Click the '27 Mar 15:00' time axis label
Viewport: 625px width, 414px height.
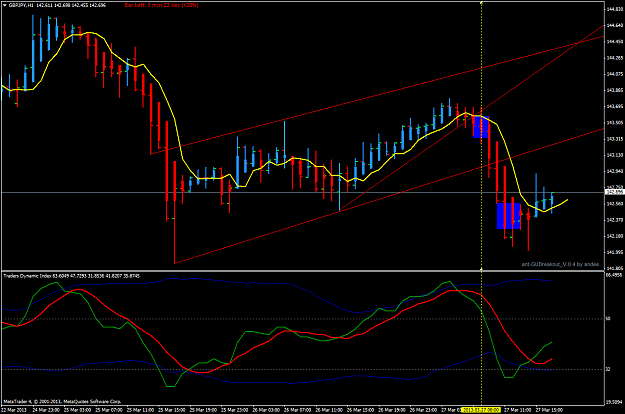pyautogui.click(x=549, y=410)
